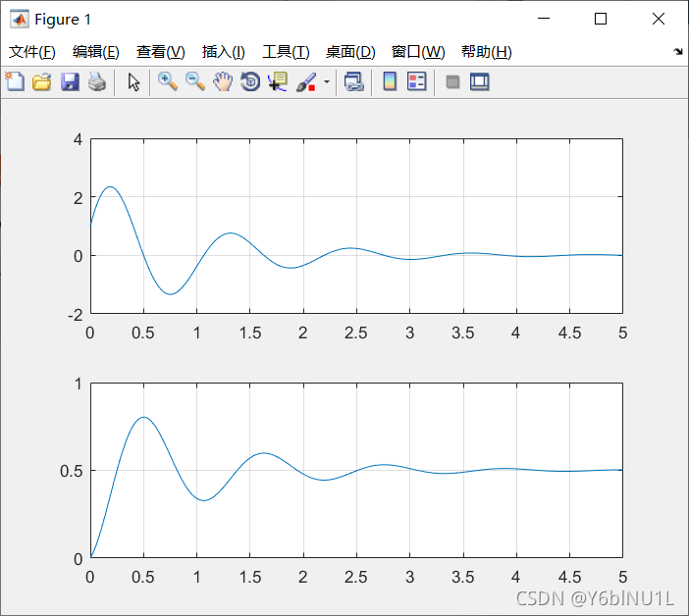Open the 编辑(E) menu

[x=96, y=52]
